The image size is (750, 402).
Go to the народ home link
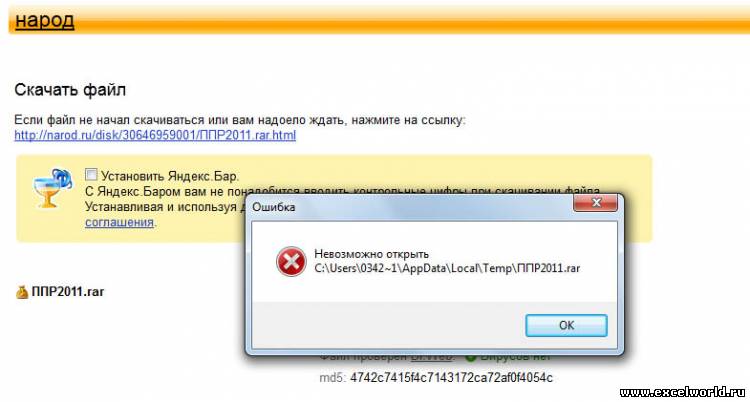[44, 20]
